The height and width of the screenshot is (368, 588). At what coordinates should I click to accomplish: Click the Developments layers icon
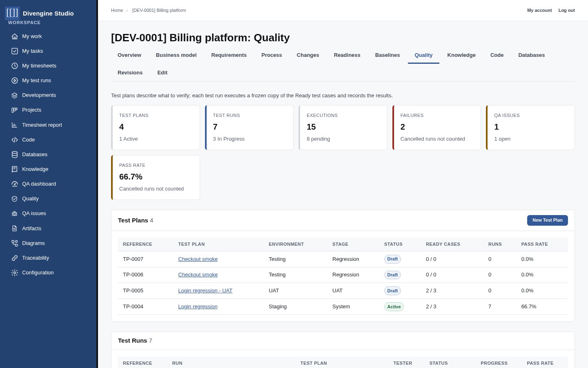coord(15,95)
